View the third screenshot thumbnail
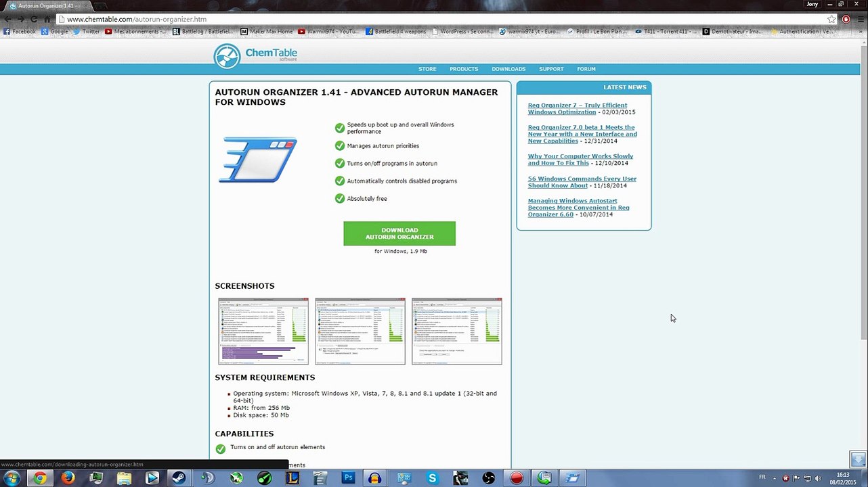Viewport: 868px width, 487px height. coord(457,331)
